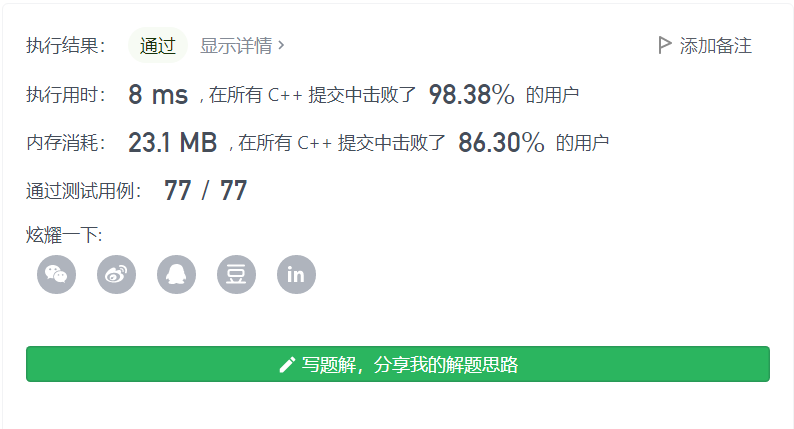Share the result on Douban

(236, 275)
